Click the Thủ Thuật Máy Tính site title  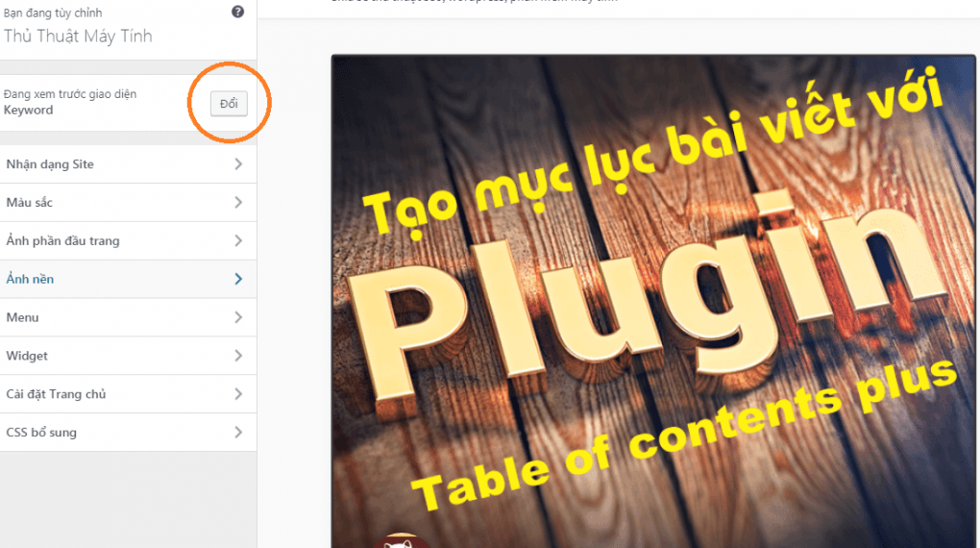[78, 37]
